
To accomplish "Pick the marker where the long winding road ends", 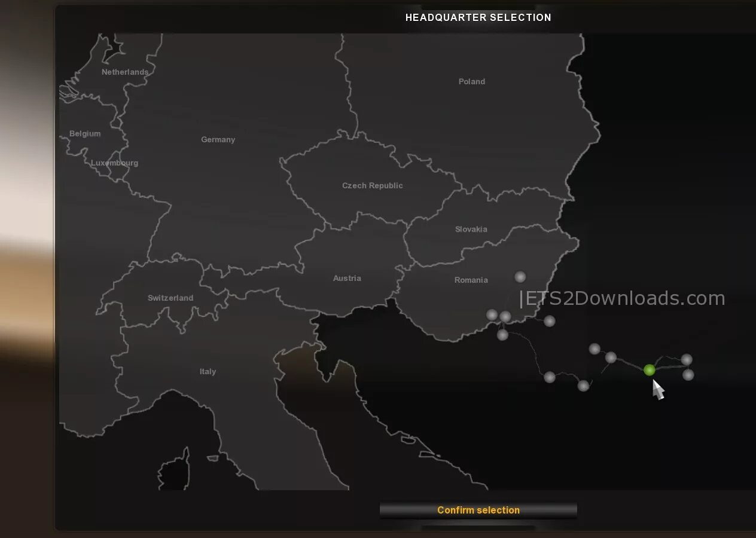I will (x=550, y=377).
